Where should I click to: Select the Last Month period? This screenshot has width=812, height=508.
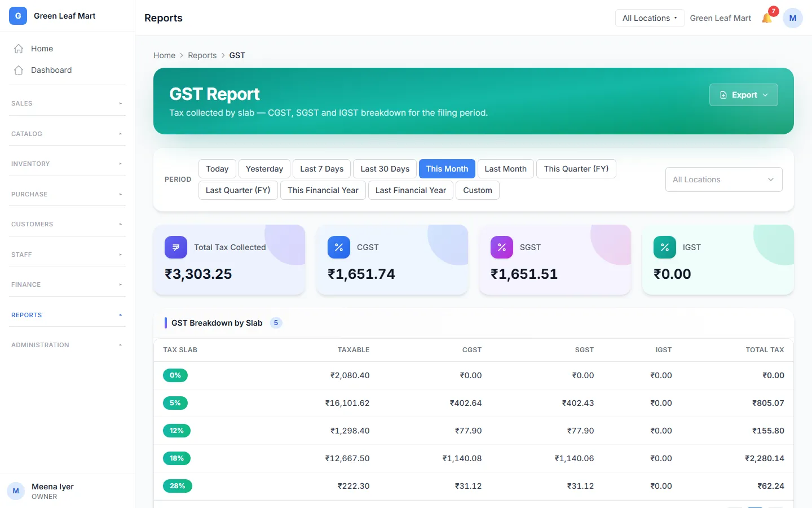point(506,169)
